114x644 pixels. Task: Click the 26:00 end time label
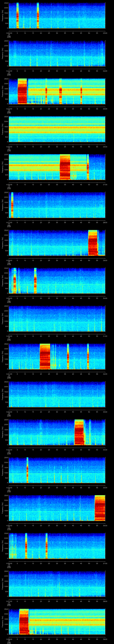[x=105, y=147]
